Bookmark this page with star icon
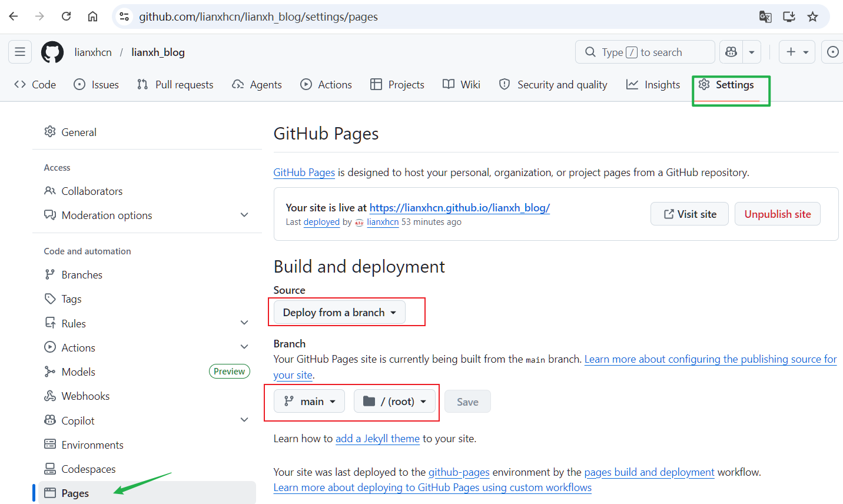This screenshot has width=843, height=504. coord(812,16)
